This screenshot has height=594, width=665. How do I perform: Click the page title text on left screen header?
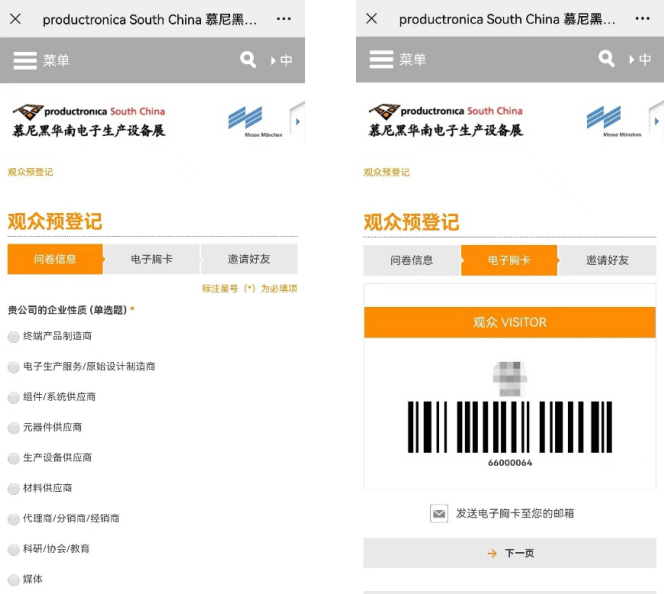(150, 20)
